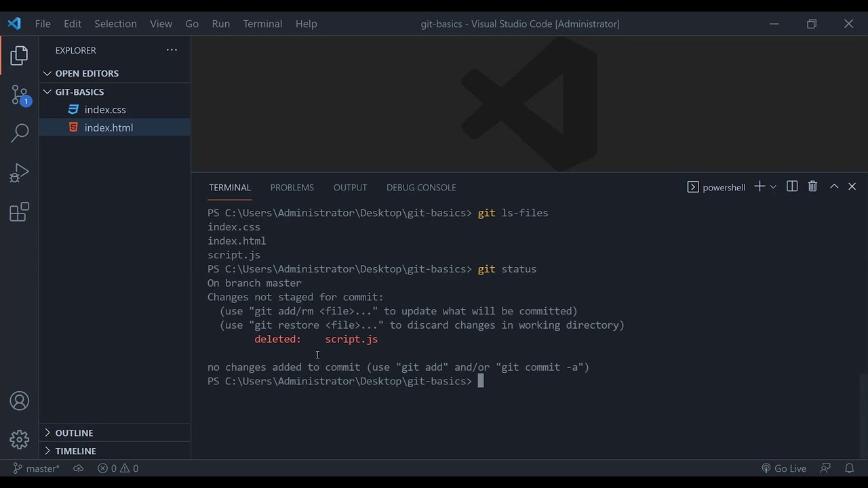Open the Source Control view
Image resolution: width=868 pixels, height=488 pixels.
[x=20, y=95]
